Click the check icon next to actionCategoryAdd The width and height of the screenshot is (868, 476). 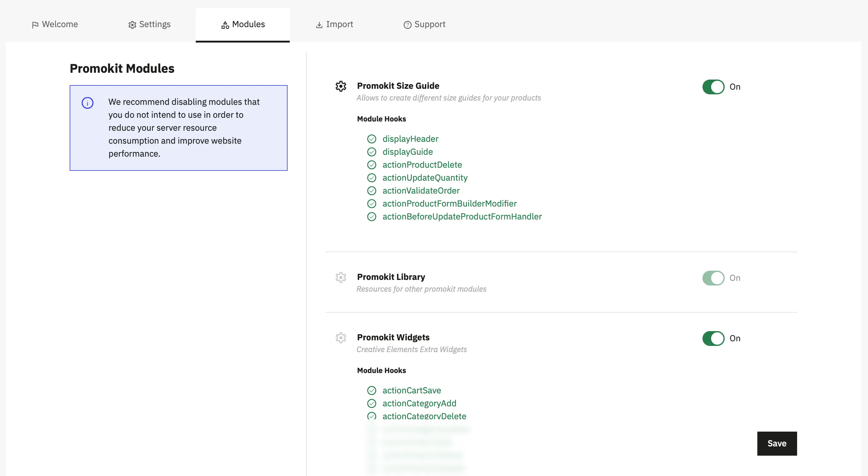[372, 403]
